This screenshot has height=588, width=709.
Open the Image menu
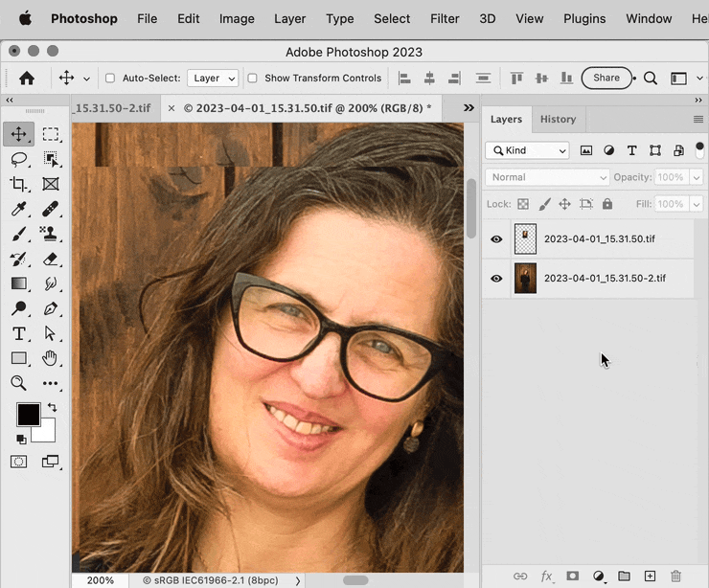(x=237, y=18)
